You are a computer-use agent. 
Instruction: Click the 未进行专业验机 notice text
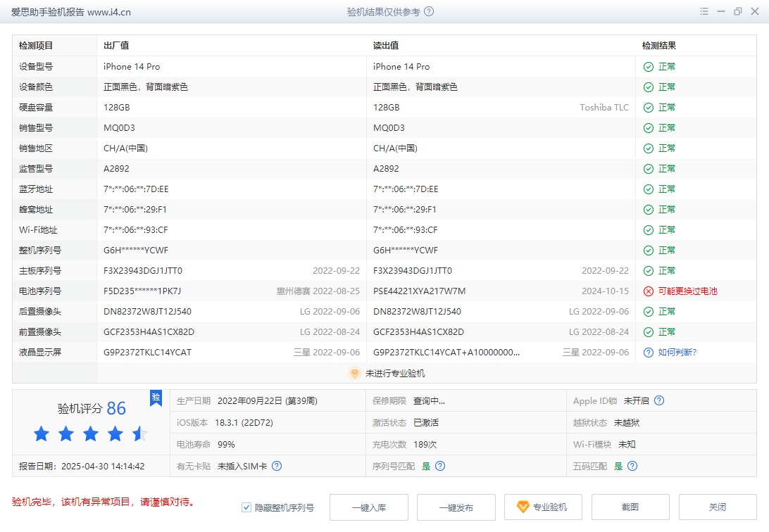tap(395, 374)
